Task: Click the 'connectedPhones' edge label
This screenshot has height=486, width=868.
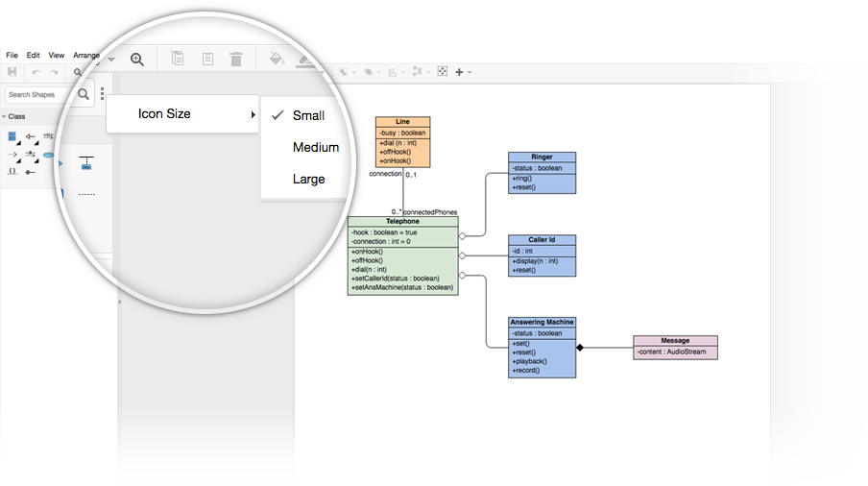Action: click(x=430, y=212)
